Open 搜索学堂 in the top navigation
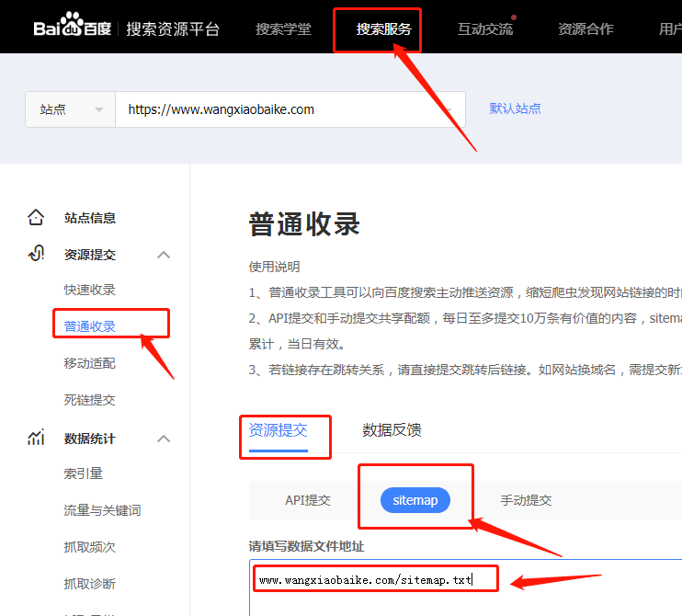Screen dimensions: 682x616 283,29
